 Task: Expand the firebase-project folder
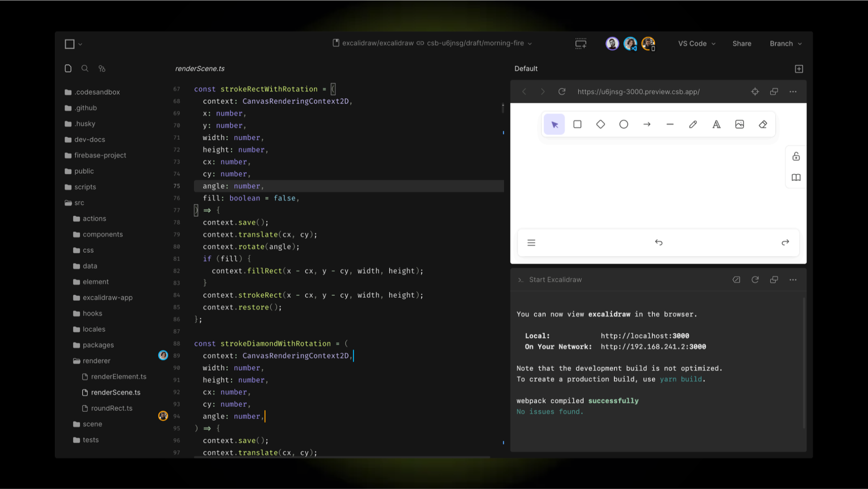coord(96,155)
